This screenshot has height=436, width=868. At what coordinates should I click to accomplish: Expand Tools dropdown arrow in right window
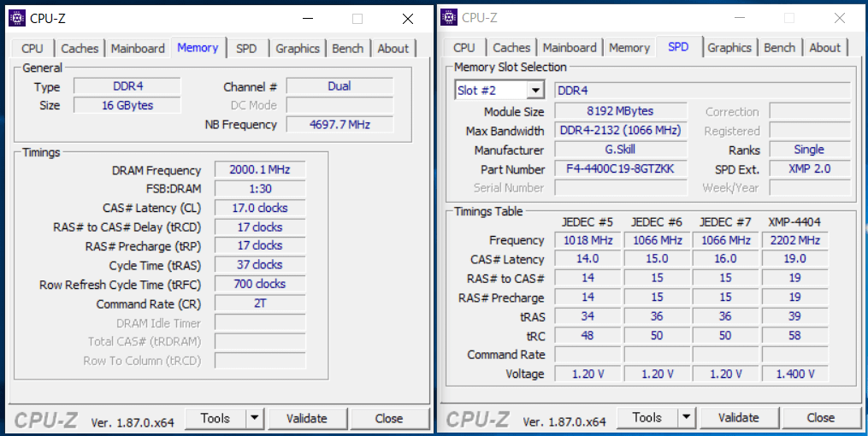pos(687,417)
